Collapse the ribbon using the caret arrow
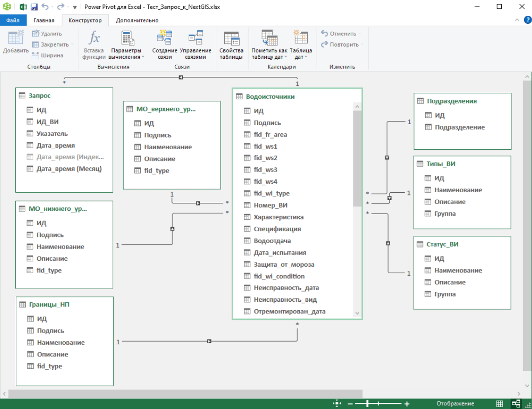 [x=518, y=20]
